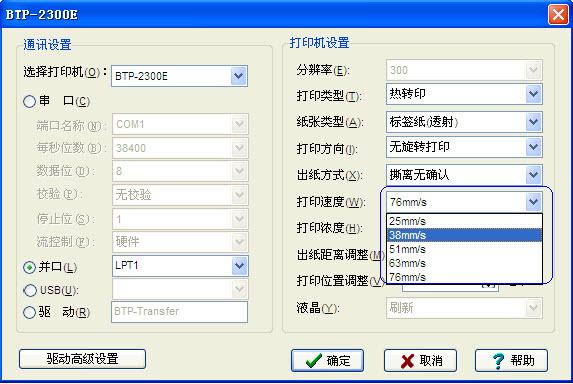This screenshot has height=384, width=573.
Task: Select the 驱动 driver radio button
Action: 29,312
